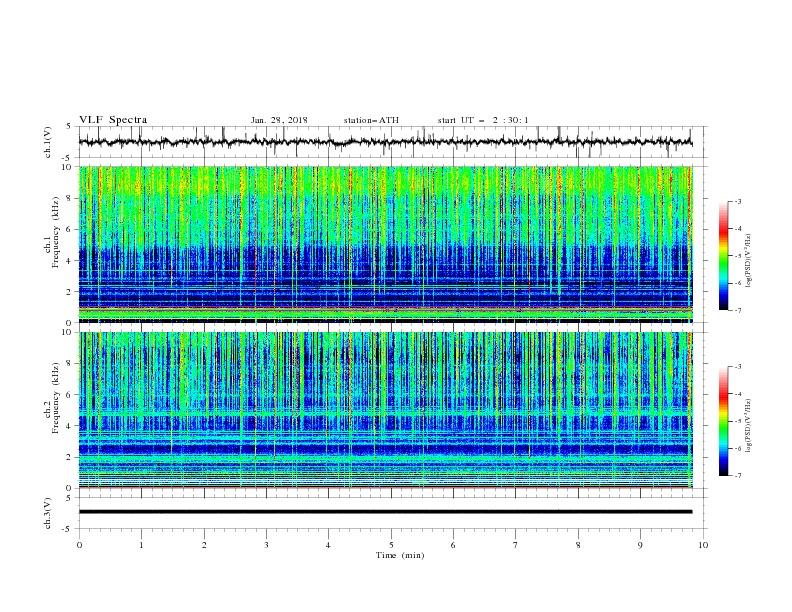Click the ch.1 voltage waveform trace

385,142
